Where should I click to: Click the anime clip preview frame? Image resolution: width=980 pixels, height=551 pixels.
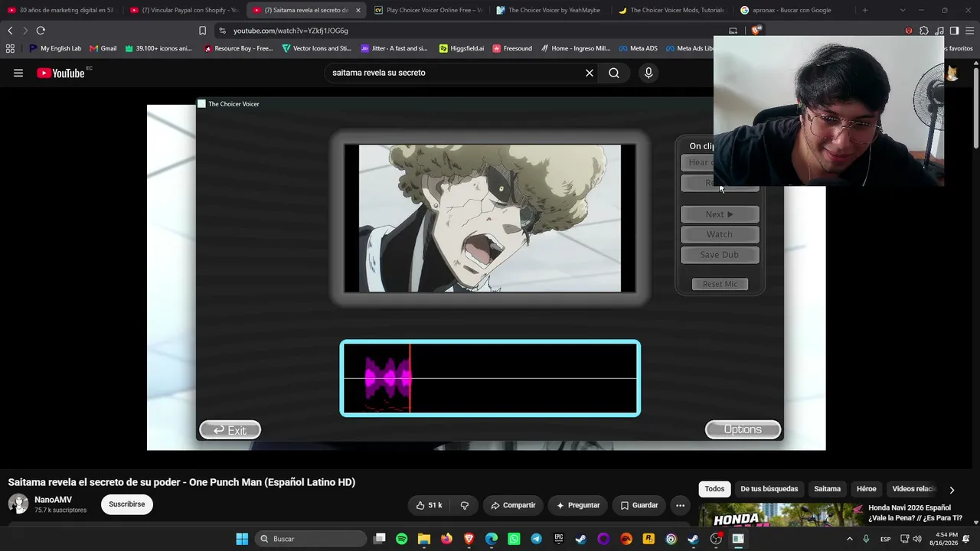tap(490, 218)
